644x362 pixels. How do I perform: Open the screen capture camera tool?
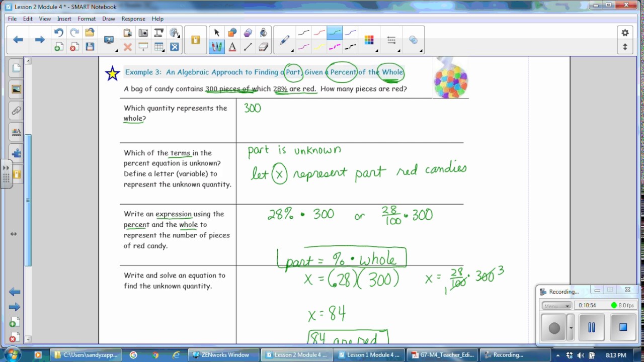(143, 33)
